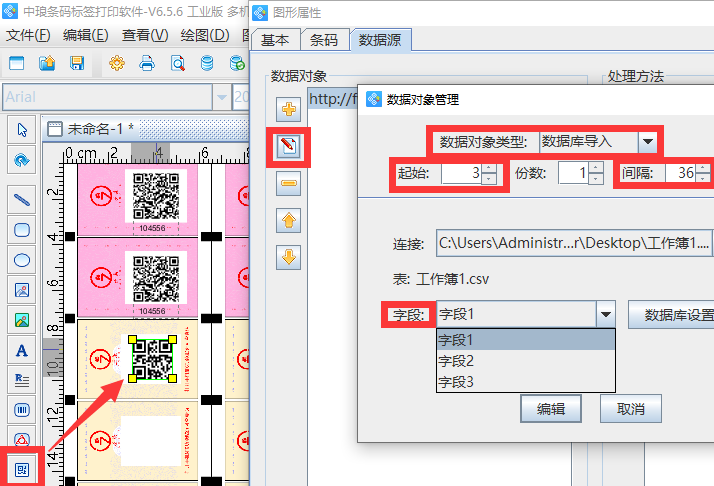
Task: Select the ellipse drawing tool
Action: click(x=21, y=260)
